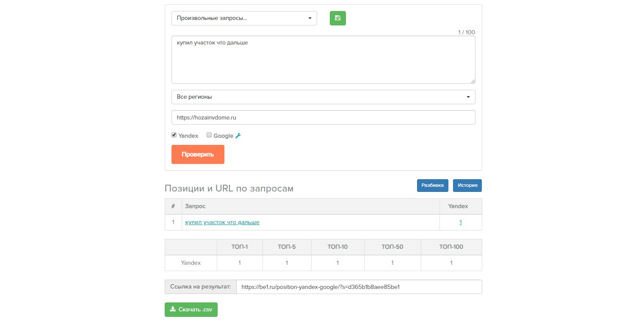The height and width of the screenshot is (330, 644).
Task: Uncheck the Yandex checkbox
Action: [174, 135]
